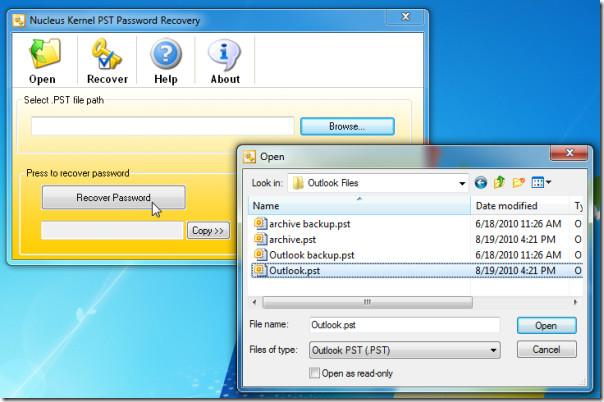This screenshot has height=402, width=604.
Task: Click the 'Open' toolbar label text
Action: point(42,80)
